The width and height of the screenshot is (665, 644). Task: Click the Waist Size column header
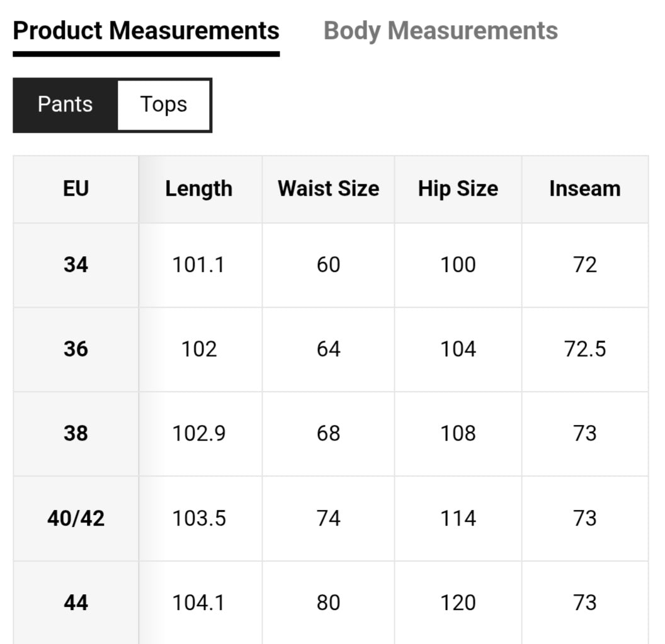tap(328, 189)
